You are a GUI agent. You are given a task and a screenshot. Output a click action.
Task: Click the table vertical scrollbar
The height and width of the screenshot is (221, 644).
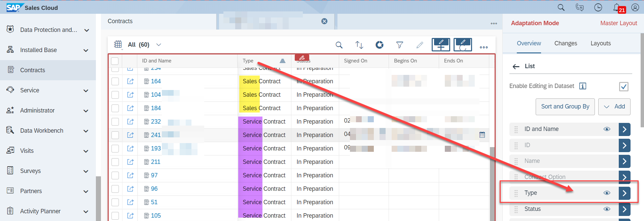click(x=492, y=184)
